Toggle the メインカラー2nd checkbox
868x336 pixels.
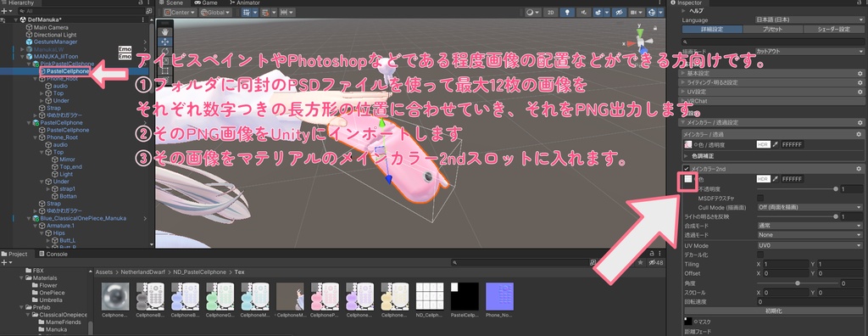tap(687, 169)
